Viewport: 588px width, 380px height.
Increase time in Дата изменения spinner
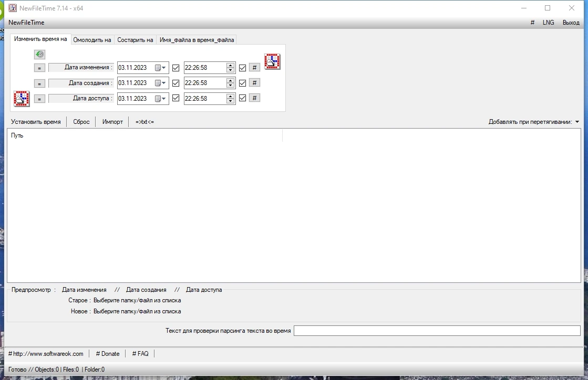click(231, 66)
